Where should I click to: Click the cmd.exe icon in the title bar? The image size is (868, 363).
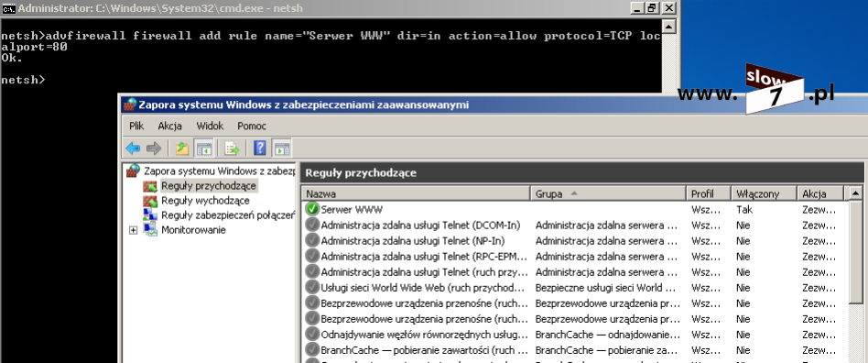point(8,8)
